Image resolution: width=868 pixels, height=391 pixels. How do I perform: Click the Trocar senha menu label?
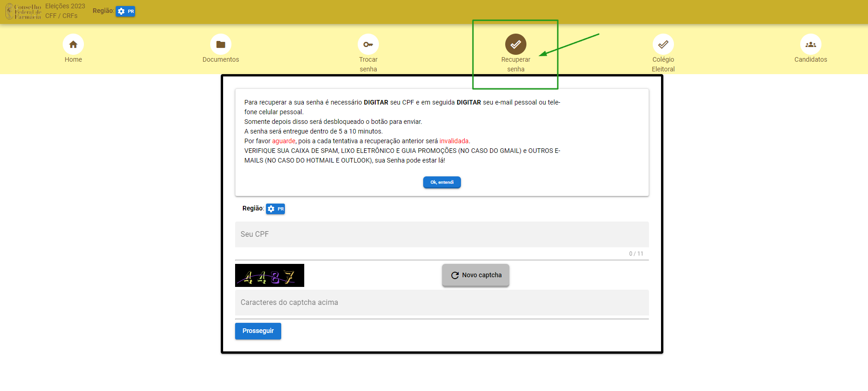point(368,64)
